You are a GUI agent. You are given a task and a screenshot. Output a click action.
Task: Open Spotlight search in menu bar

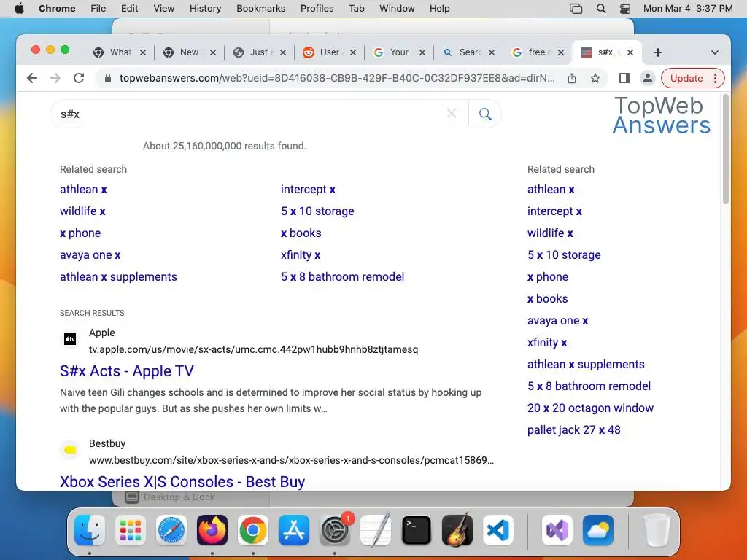601,8
